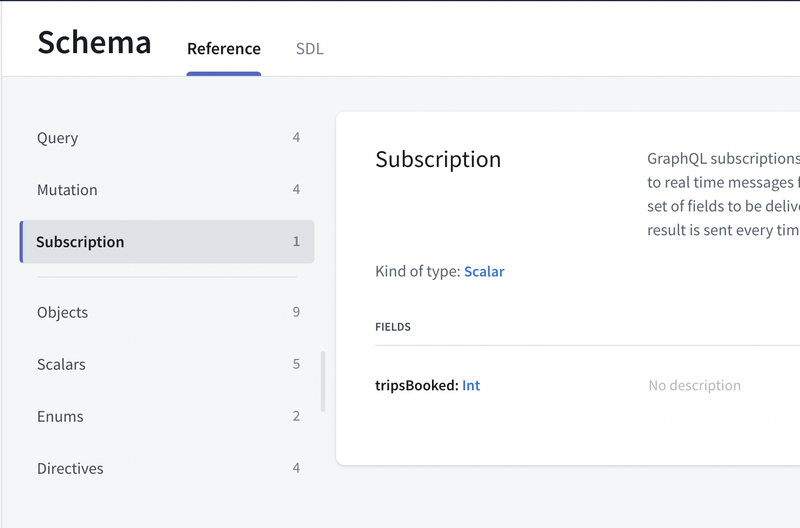Viewport: 800px width, 528px height.
Task: Select the Reference tab
Action: pyautogui.click(x=223, y=49)
